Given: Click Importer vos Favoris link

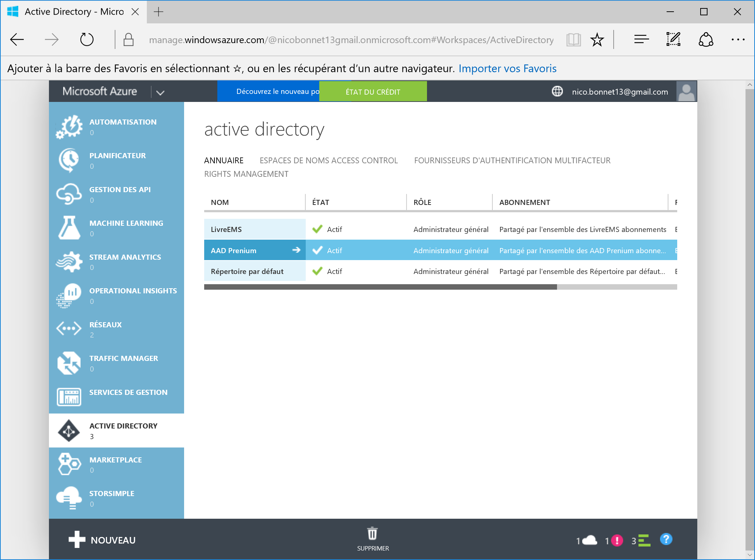Looking at the screenshot, I should (507, 68).
